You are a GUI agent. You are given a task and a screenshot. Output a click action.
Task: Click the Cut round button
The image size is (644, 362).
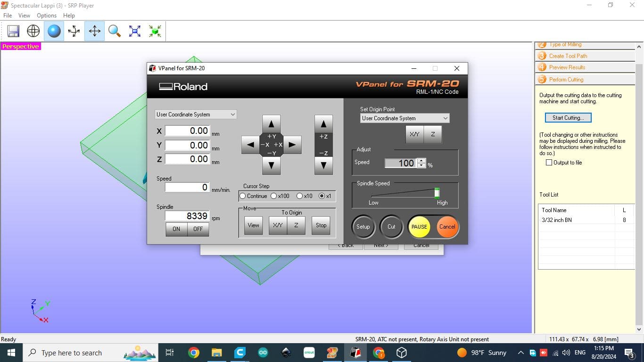(x=391, y=227)
